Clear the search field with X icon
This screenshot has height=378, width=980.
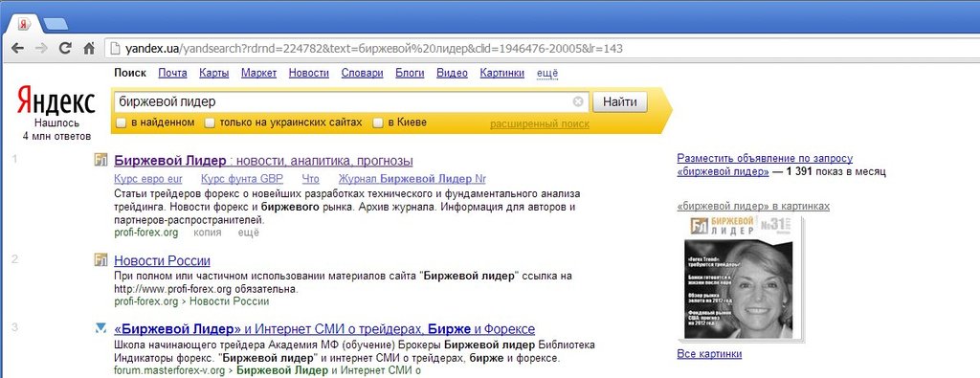(578, 101)
